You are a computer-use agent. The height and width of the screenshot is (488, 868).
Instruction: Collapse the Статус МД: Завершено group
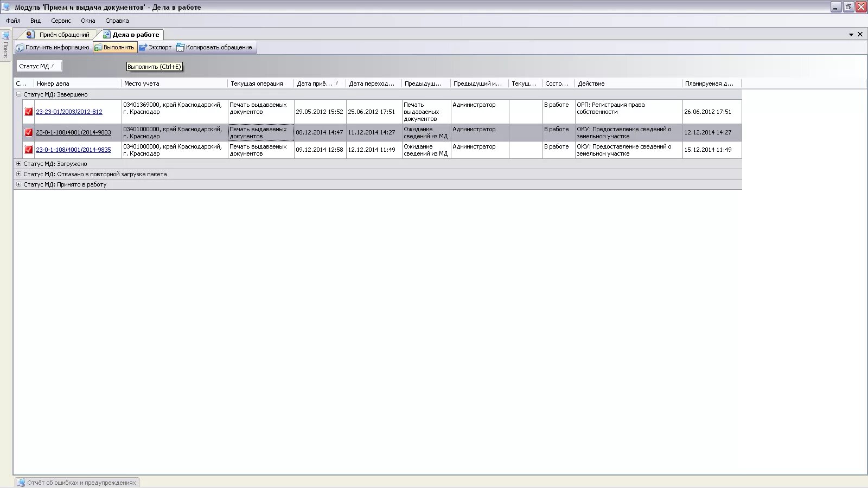coord(18,94)
